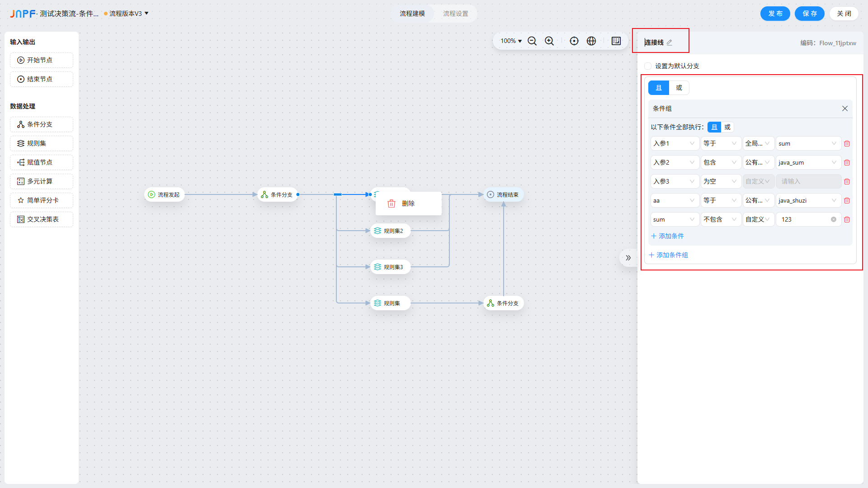Click the 发布 publish button
The image size is (868, 488).
pos(775,14)
